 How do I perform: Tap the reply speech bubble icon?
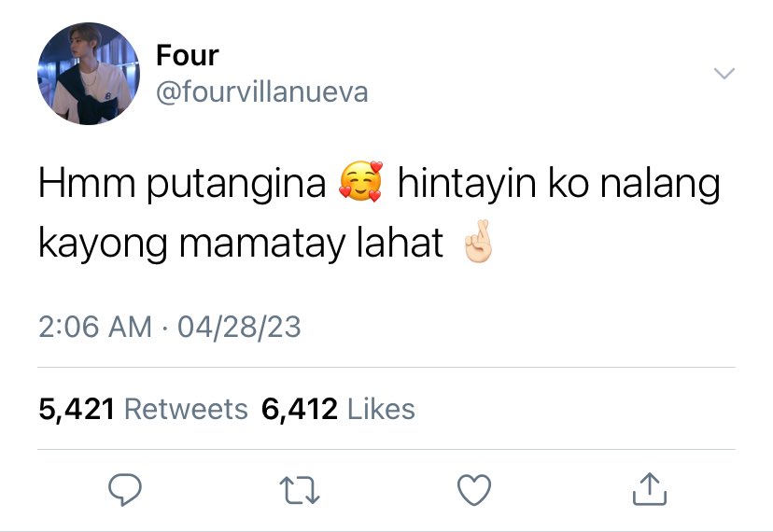click(x=125, y=489)
